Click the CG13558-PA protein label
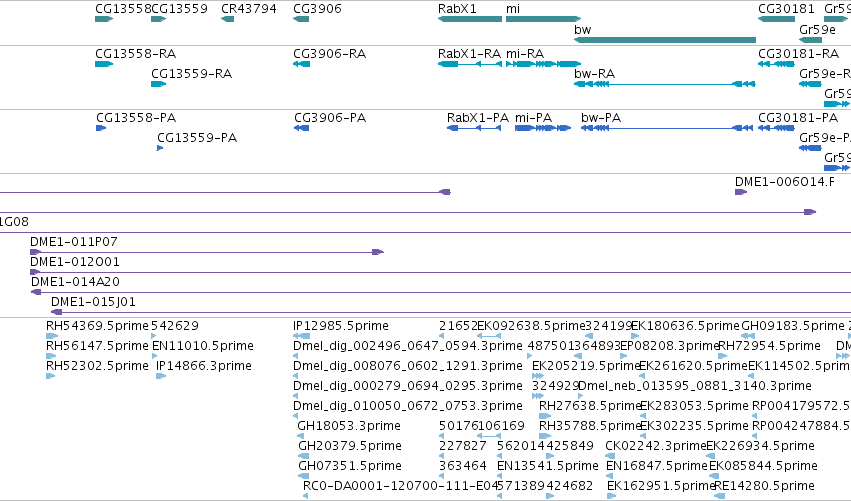 pyautogui.click(x=136, y=118)
